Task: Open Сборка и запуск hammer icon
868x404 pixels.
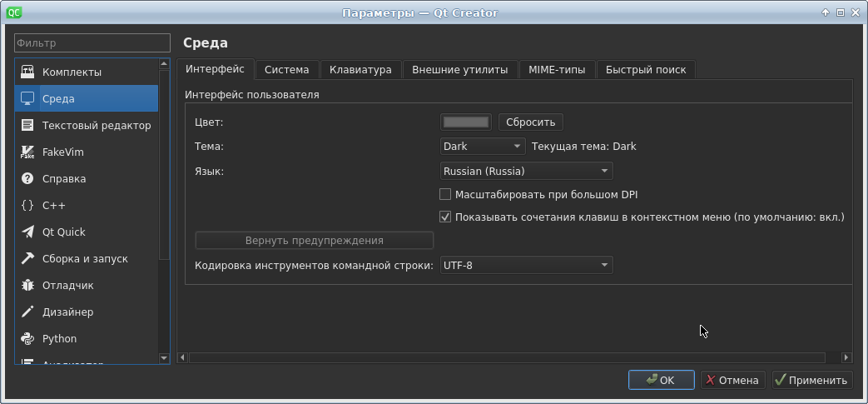Action: pos(27,259)
